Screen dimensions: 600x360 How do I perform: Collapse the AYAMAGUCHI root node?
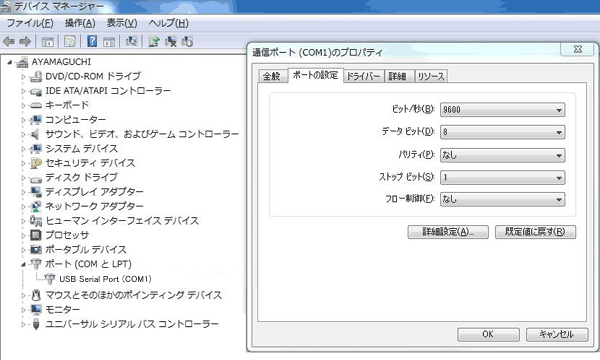[10, 62]
